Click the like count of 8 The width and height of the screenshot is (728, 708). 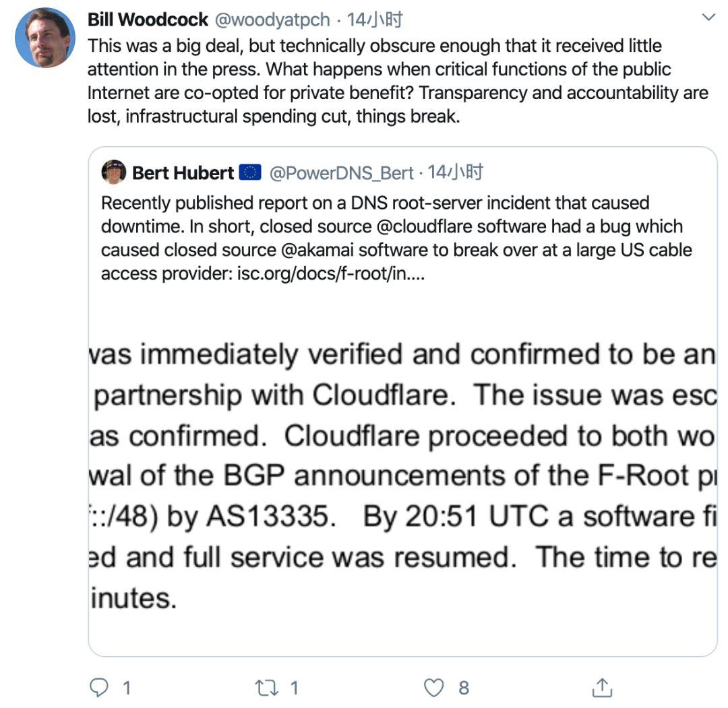point(463,687)
